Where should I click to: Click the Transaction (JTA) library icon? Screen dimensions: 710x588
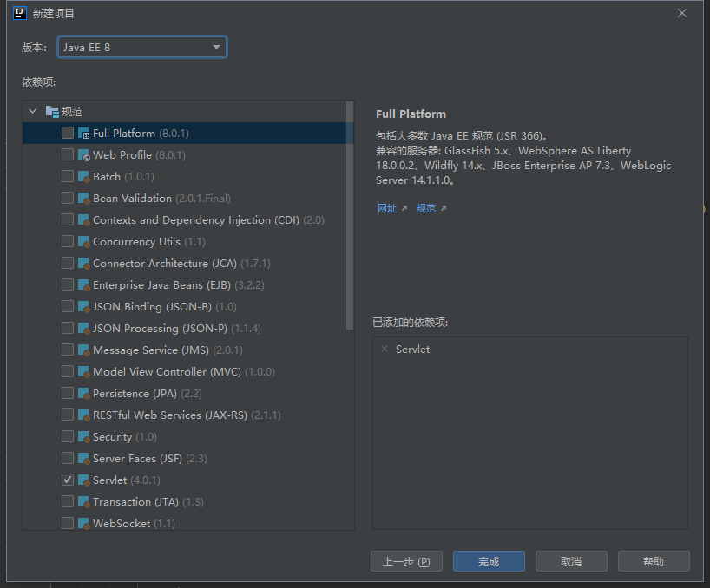coord(83,502)
